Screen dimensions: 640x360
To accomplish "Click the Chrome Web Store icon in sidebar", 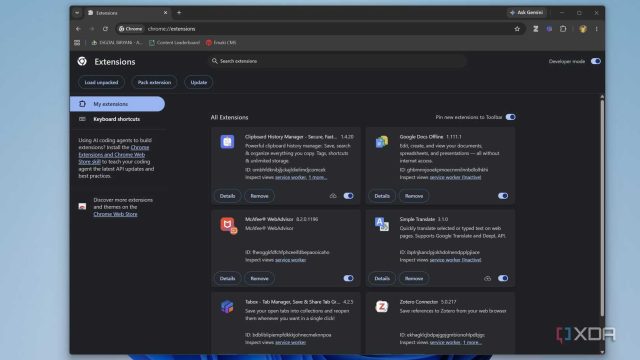I will click(x=82, y=207).
